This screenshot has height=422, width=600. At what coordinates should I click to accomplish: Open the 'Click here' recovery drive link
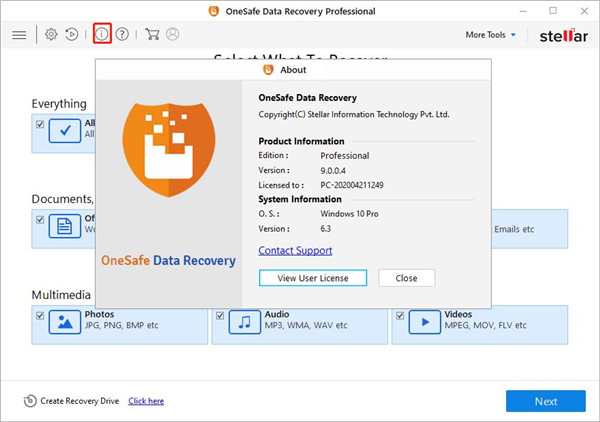point(146,401)
